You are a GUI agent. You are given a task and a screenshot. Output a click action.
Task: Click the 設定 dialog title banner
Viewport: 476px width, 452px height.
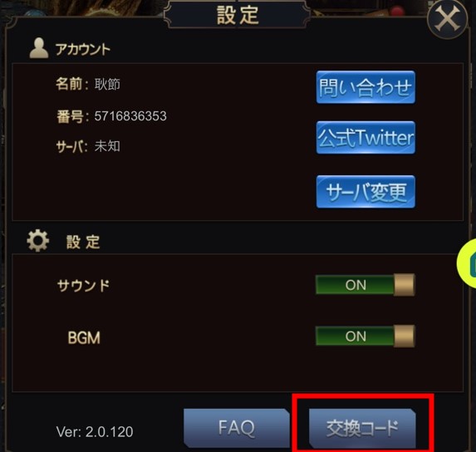[238, 15]
